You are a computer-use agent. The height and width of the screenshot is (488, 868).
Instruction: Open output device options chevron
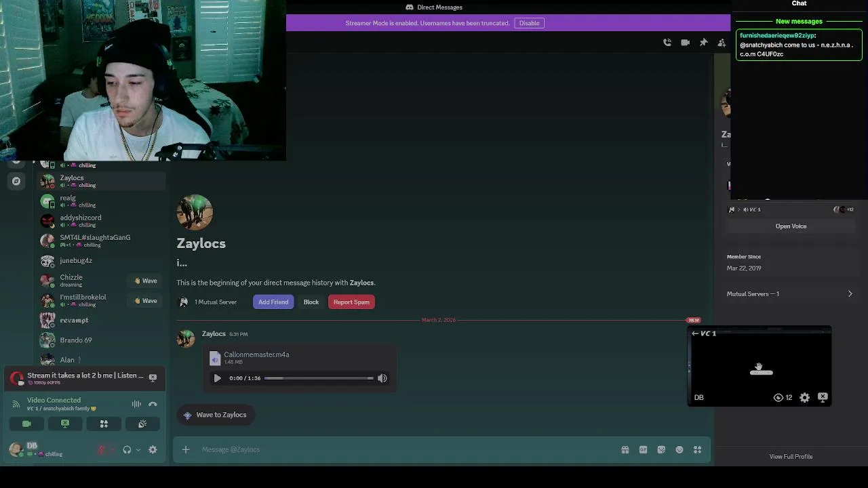click(138, 449)
